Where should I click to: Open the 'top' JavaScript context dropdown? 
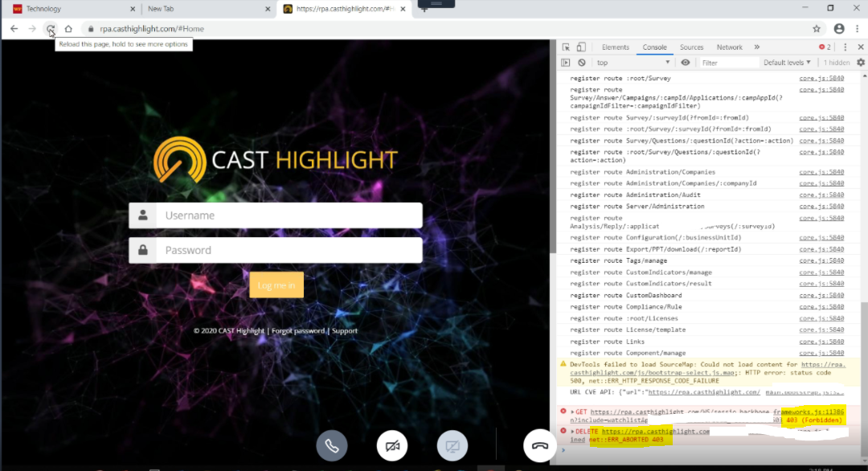point(633,63)
